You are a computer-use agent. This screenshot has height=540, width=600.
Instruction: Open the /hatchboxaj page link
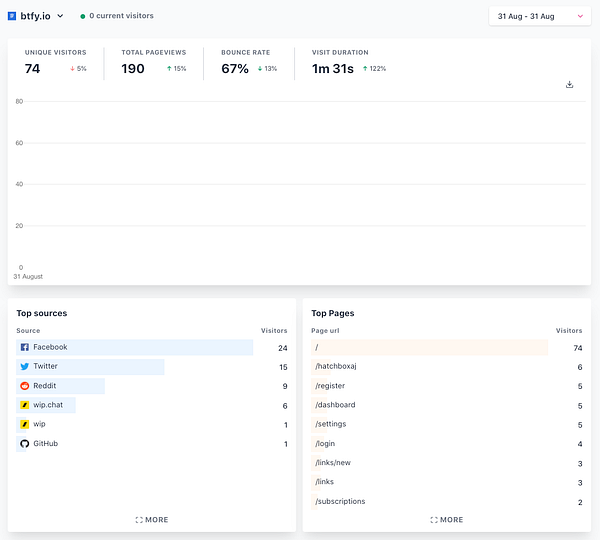tap(336, 367)
